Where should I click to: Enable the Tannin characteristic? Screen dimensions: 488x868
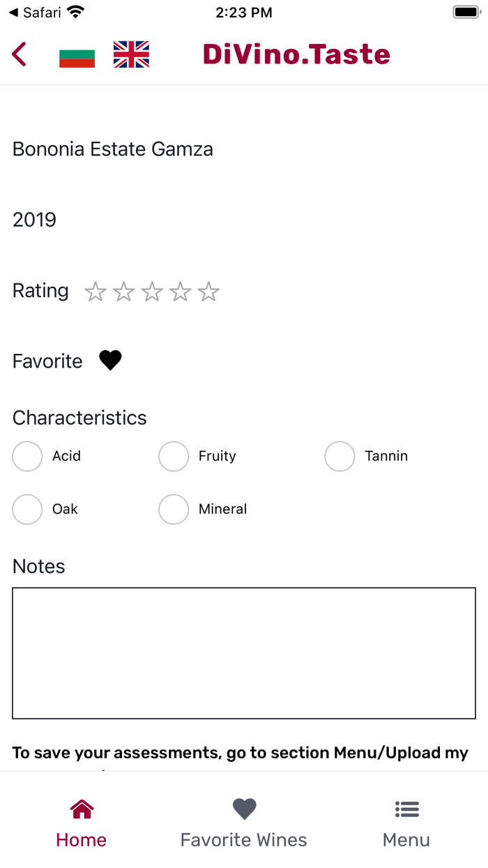pos(340,456)
